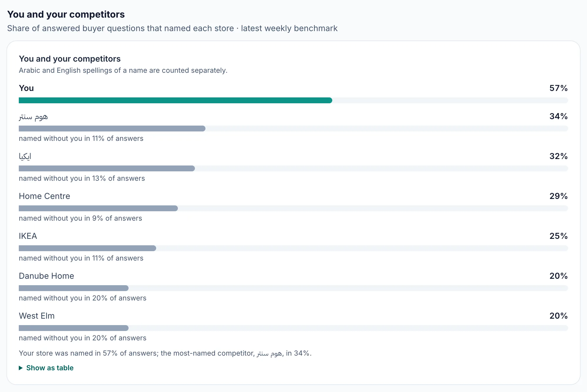This screenshot has height=392, width=587.
Task: Click West Elm's 20% value
Action: tap(559, 316)
